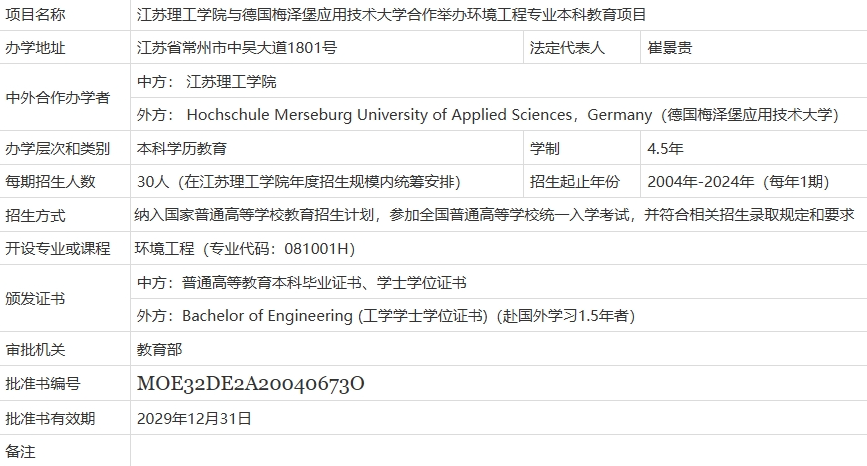
Task: Click the Chinese certificate line 普通高等教育本科毕业证书
Action: (301, 283)
